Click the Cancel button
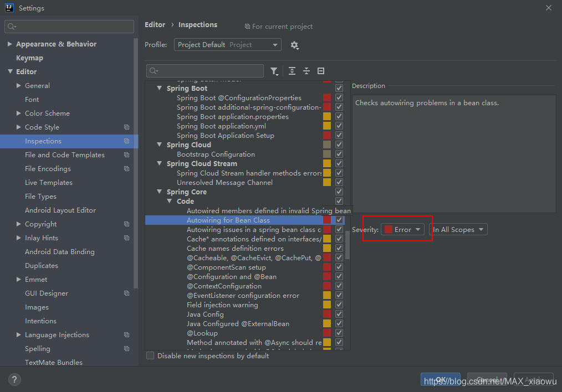This screenshot has height=392, width=562. pos(487,379)
